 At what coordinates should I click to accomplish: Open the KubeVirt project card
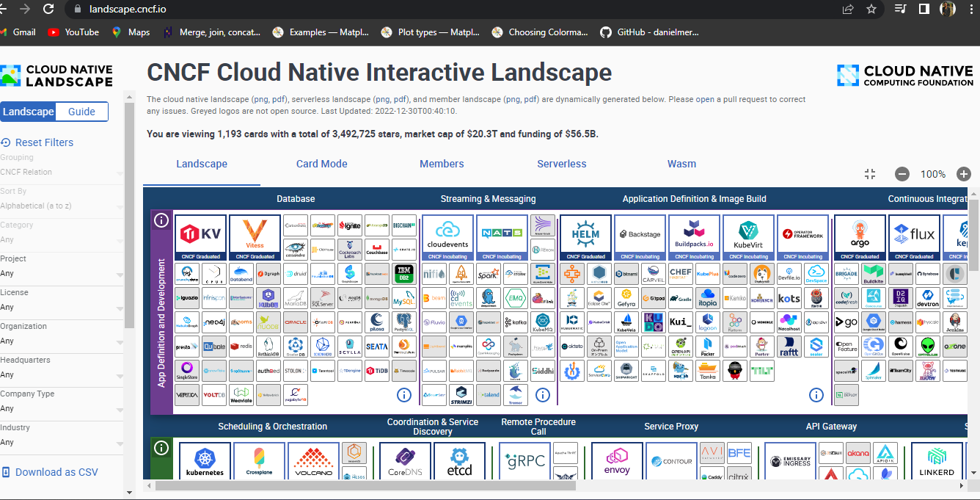click(x=748, y=237)
